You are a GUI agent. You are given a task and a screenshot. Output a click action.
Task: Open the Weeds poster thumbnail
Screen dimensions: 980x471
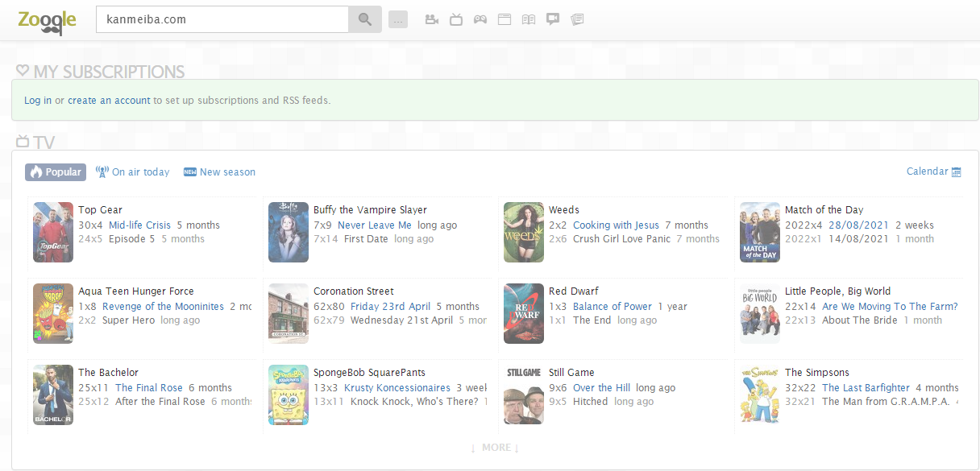(524, 232)
